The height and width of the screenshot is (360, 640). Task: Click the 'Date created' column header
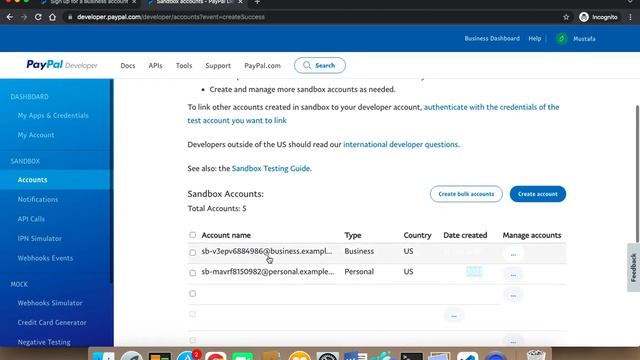(465, 236)
